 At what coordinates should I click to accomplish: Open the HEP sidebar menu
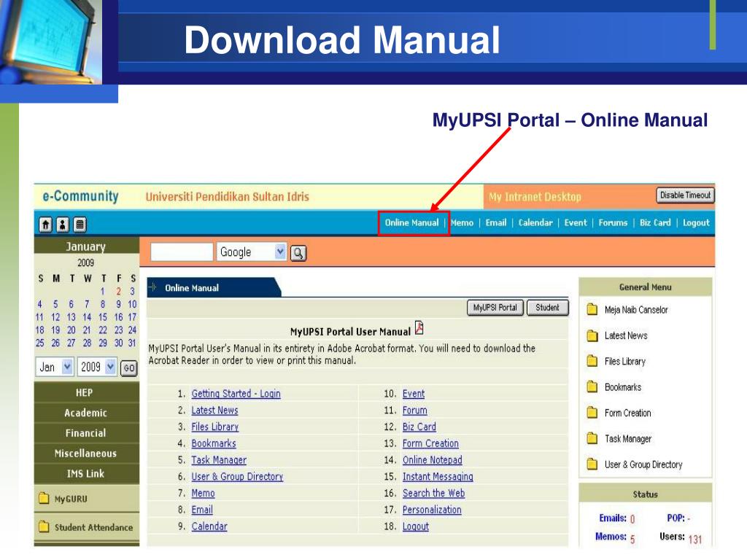(86, 392)
